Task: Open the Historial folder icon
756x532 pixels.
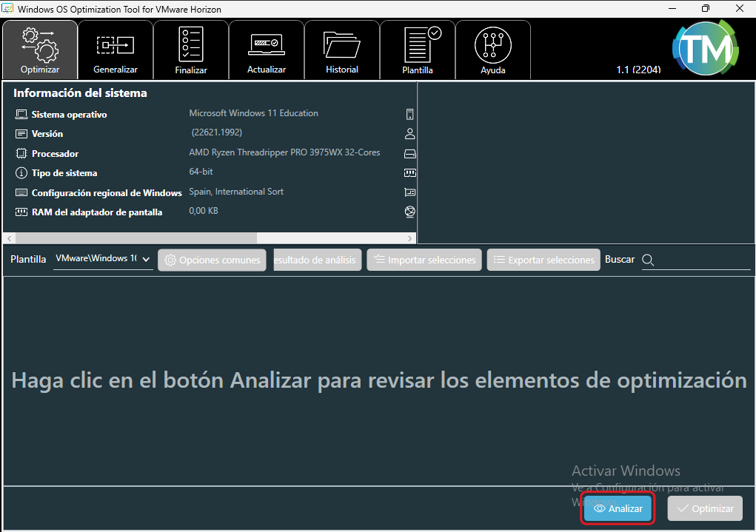Action: click(341, 44)
